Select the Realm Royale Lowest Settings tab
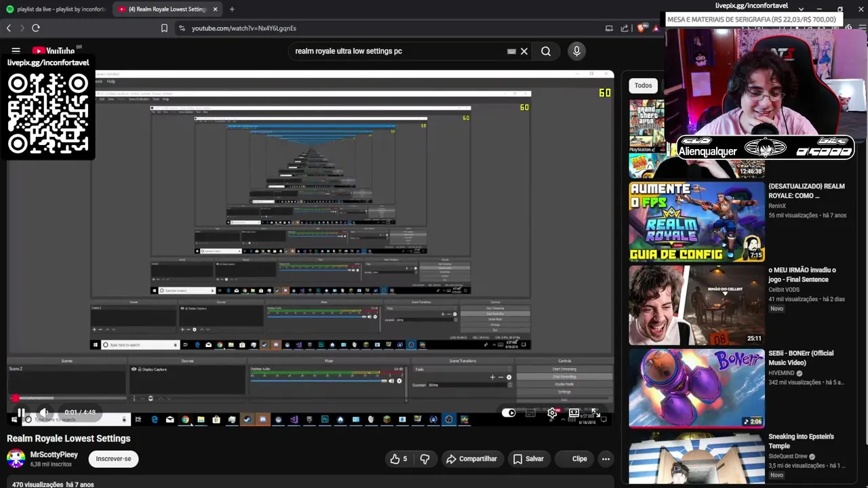868x488 pixels. pos(167,9)
